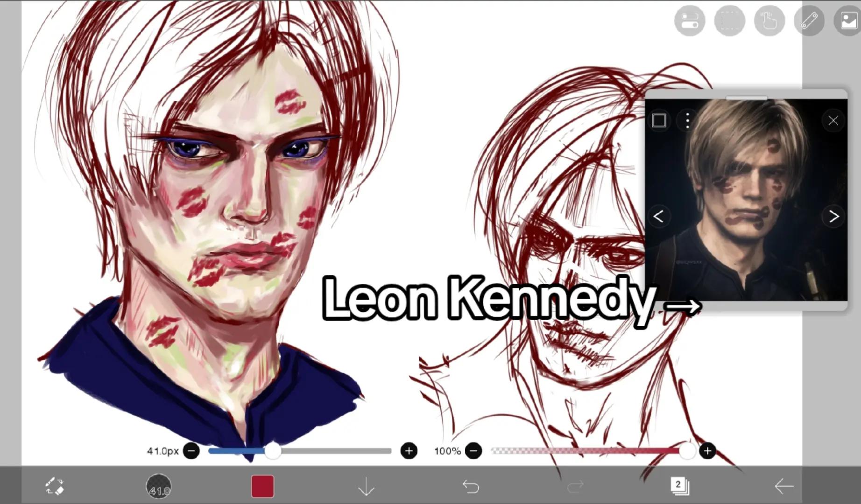Switch the brush/eraser tool toggle

[x=54, y=486]
